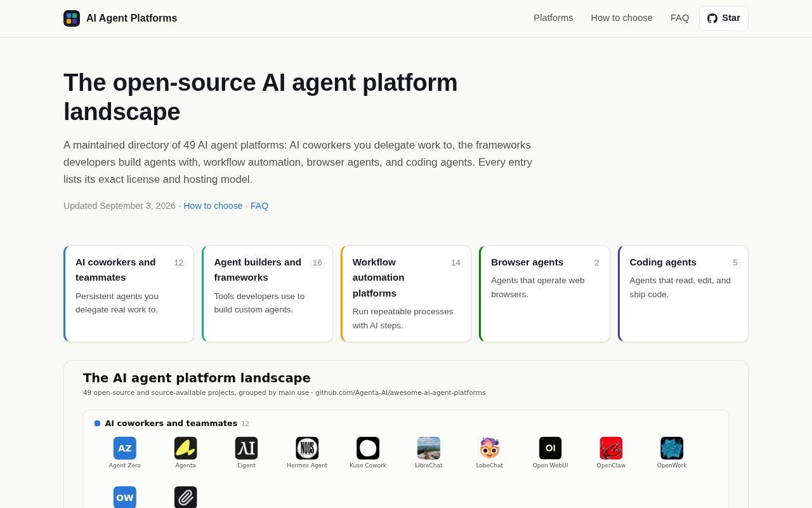
Task: Open the Browser agents category card
Action: click(544, 293)
